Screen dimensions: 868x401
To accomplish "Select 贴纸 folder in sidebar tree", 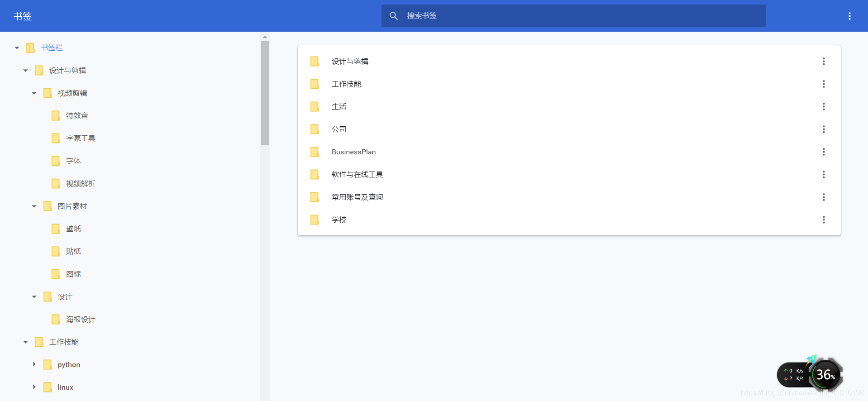I will (x=73, y=251).
